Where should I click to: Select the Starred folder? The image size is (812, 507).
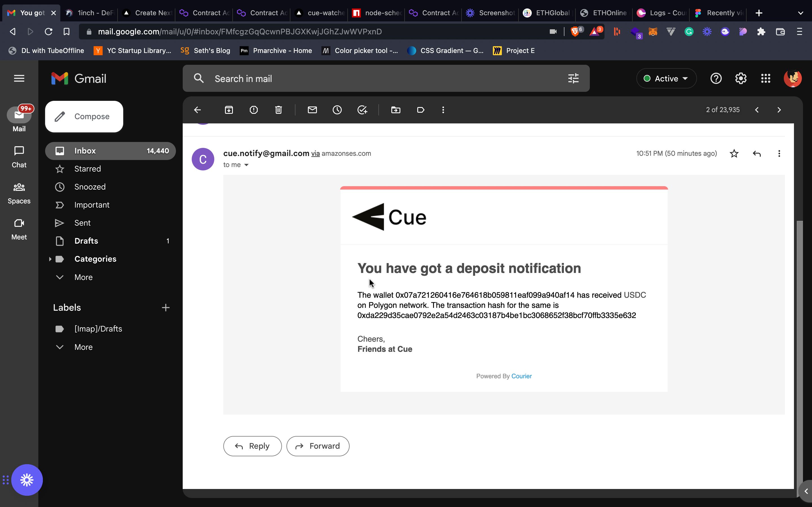[88, 168]
